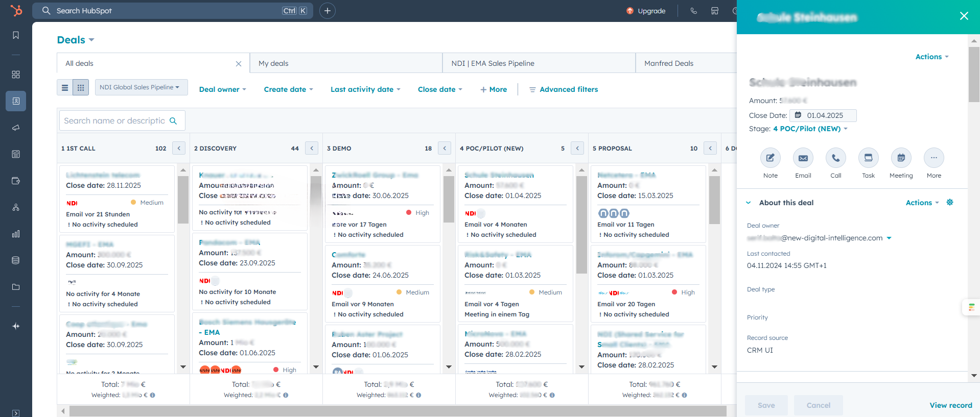The image size is (980, 417).
Task: Click the horizontal board scrollbar
Action: 398,411
